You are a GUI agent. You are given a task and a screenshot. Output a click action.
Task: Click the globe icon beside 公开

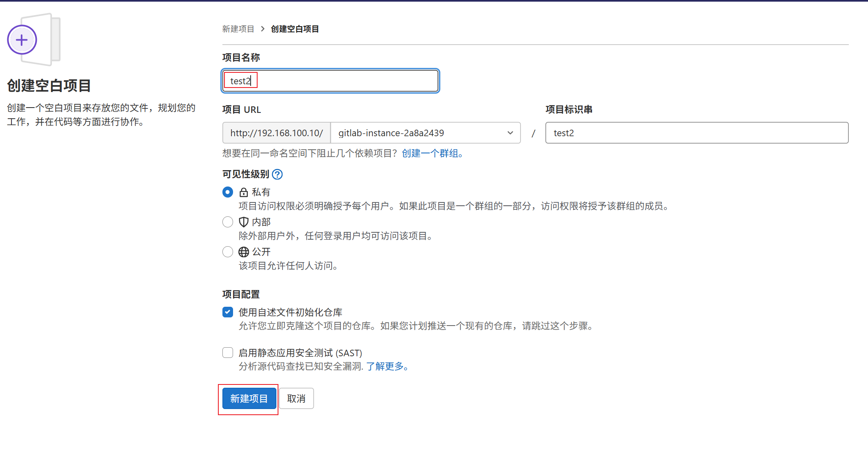tap(244, 252)
